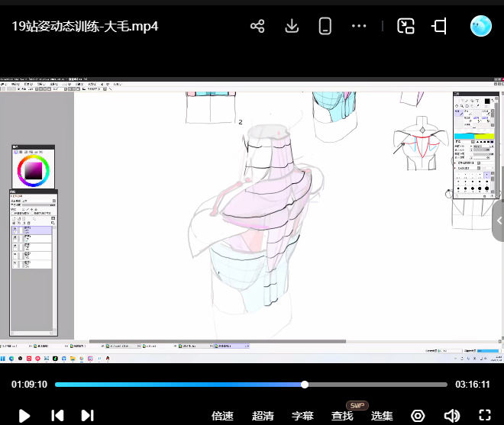The image size is (504, 425).
Task: Open the send-to-phone icon
Action: [x=325, y=26]
